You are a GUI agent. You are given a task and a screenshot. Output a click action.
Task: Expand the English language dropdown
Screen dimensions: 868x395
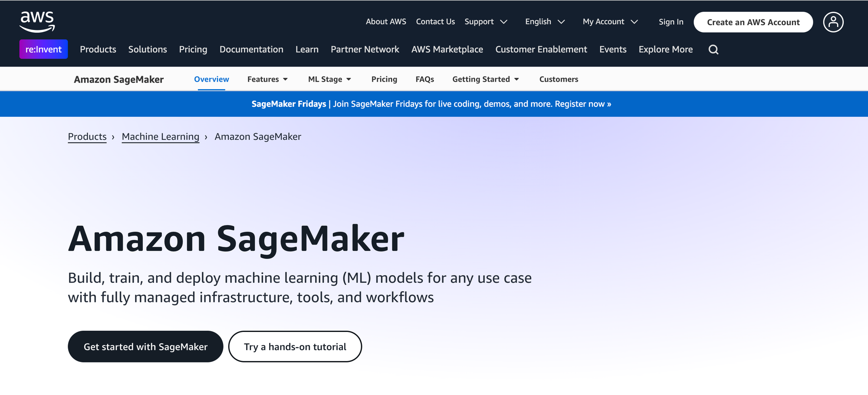[x=545, y=22]
